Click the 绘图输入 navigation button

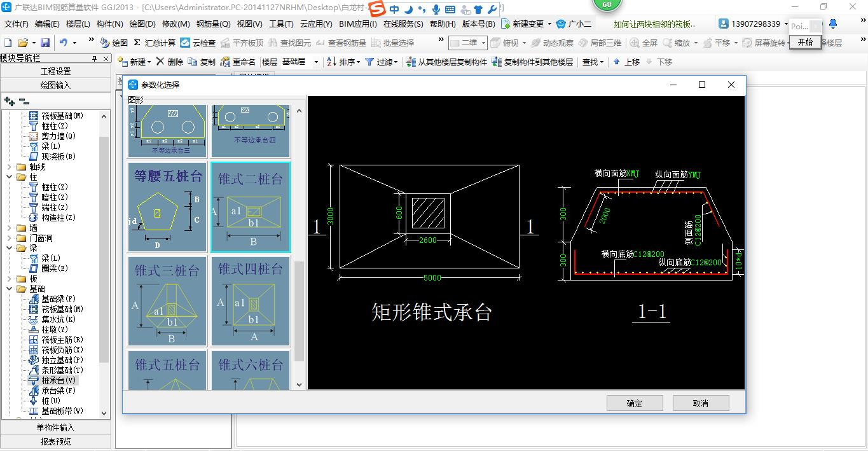[56, 85]
